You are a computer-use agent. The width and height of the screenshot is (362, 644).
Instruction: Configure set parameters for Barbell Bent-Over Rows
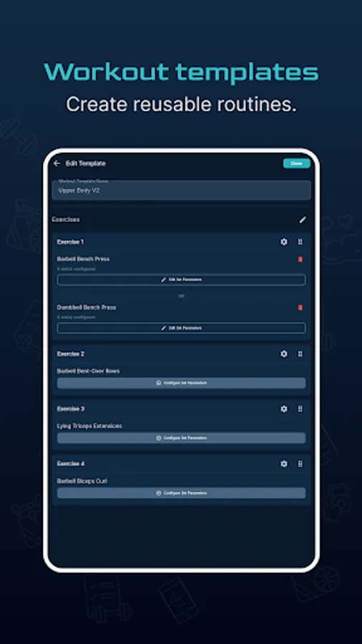point(181,383)
